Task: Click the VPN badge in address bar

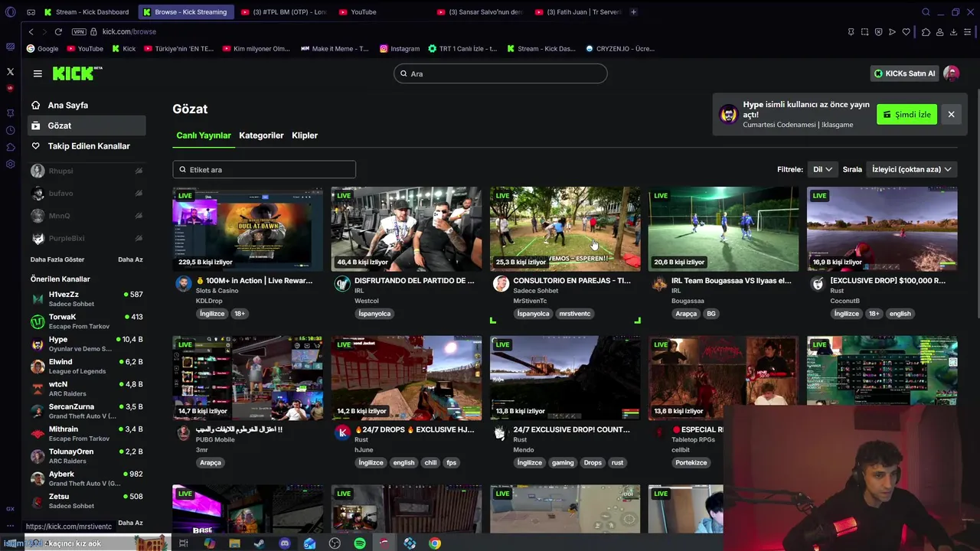Action: pyautogui.click(x=79, y=31)
